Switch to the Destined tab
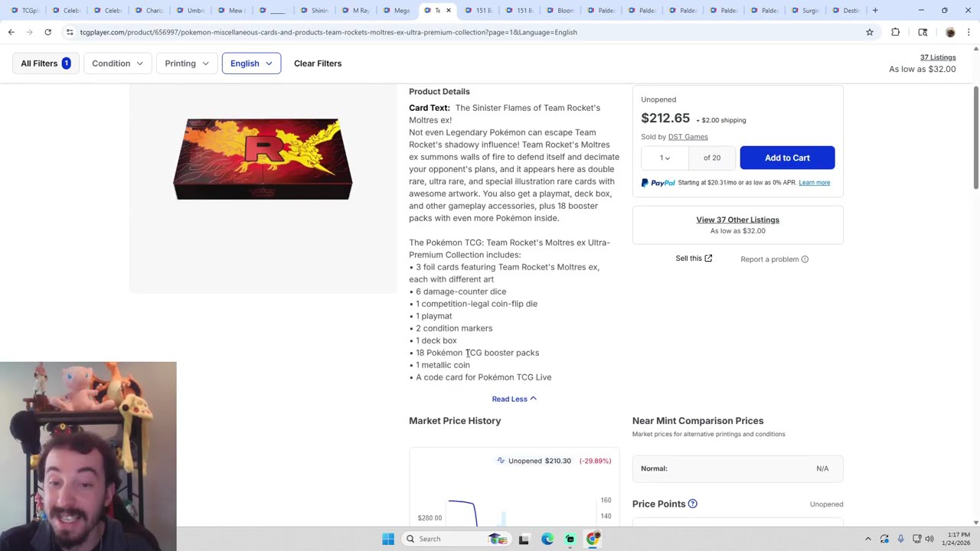The width and height of the screenshot is (980, 551). pyautogui.click(x=846, y=11)
